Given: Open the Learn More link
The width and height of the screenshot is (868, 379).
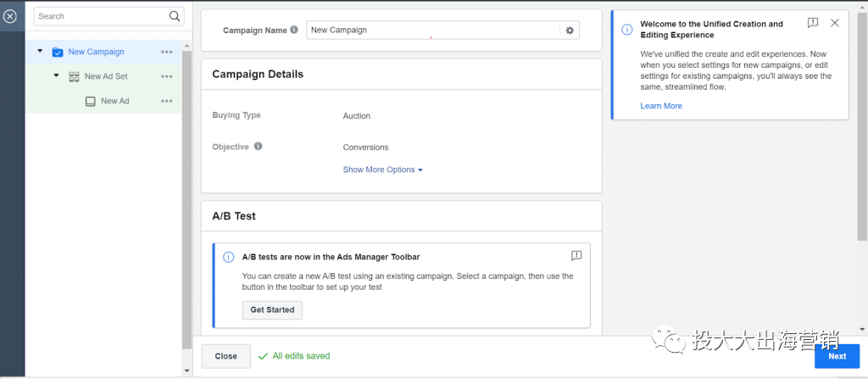Looking at the screenshot, I should (x=661, y=106).
